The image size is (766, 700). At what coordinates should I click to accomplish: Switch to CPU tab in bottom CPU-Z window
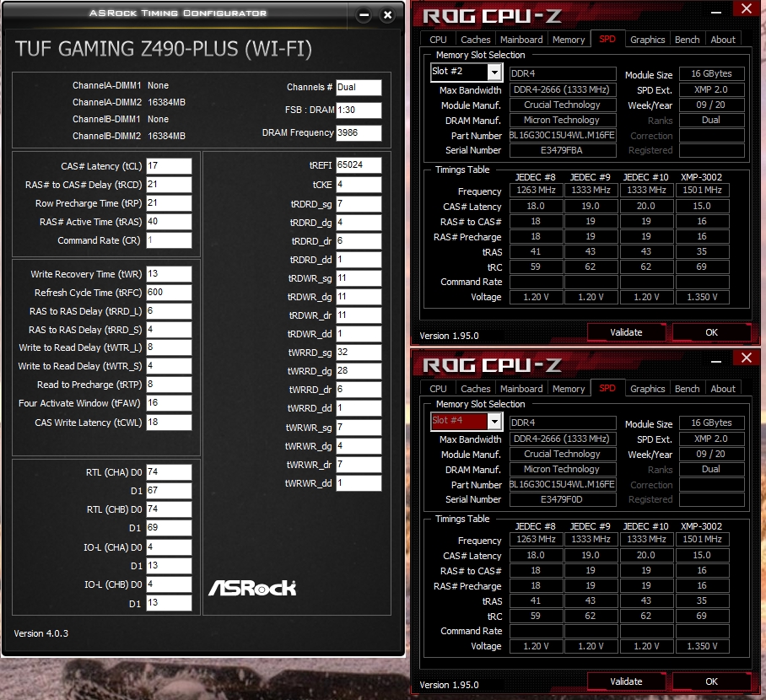click(438, 389)
